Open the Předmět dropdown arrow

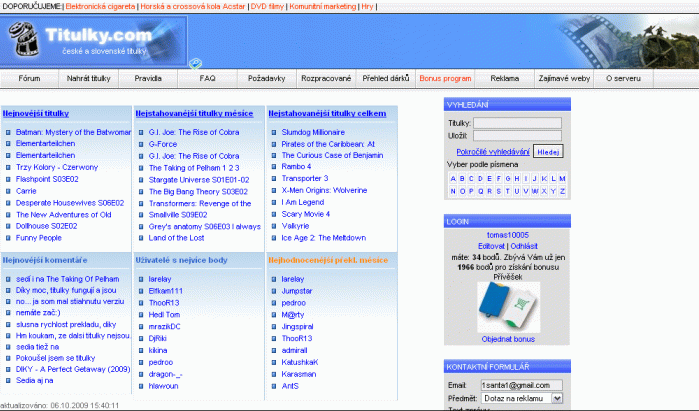(557, 398)
